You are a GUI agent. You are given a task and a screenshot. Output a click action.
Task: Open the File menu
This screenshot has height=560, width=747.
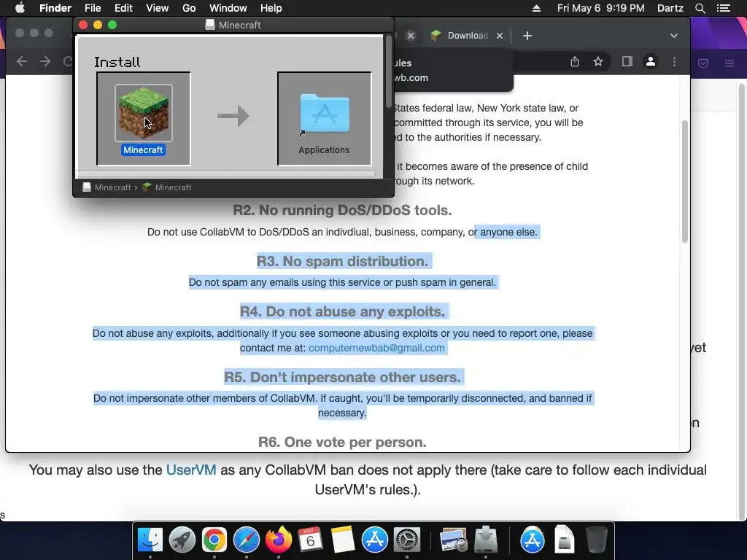[x=93, y=8]
